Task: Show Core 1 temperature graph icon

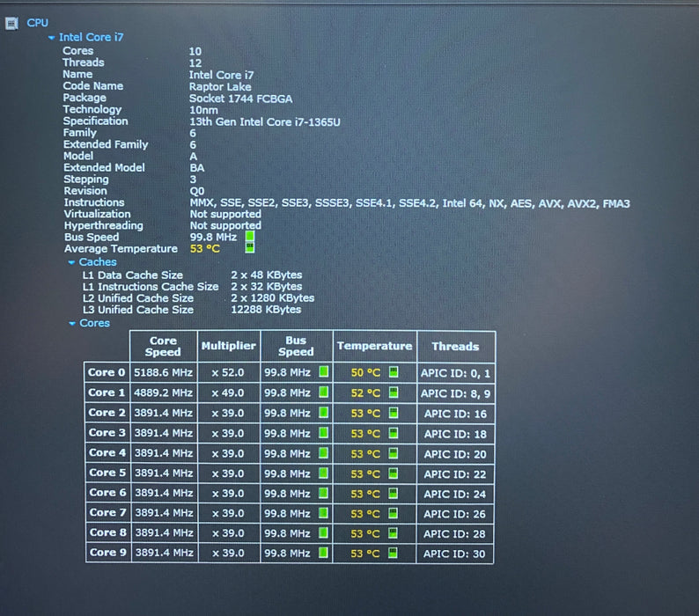Action: coord(394,392)
